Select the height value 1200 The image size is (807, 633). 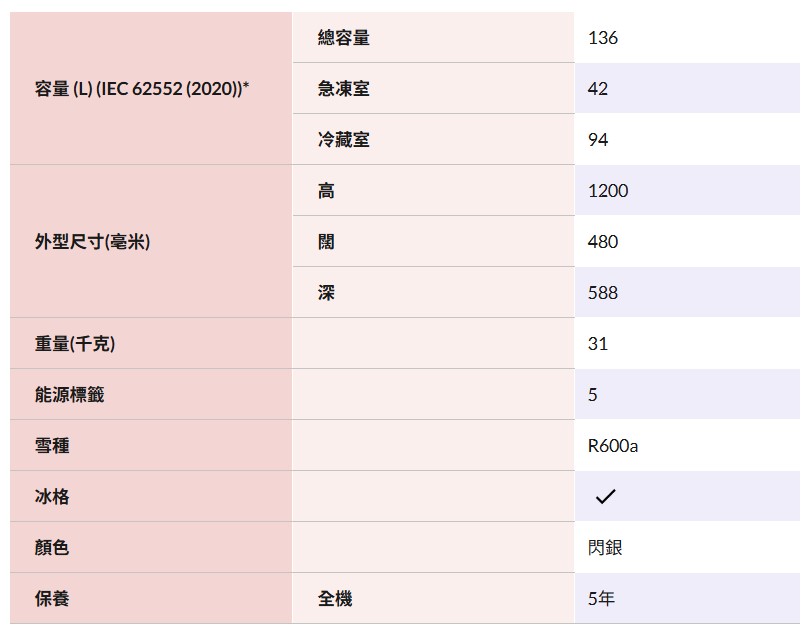(608, 190)
